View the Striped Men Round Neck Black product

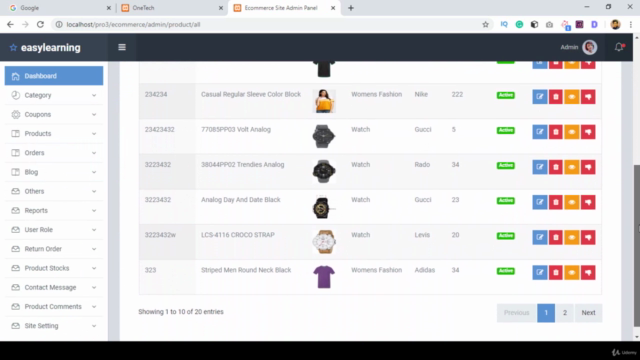click(x=572, y=272)
